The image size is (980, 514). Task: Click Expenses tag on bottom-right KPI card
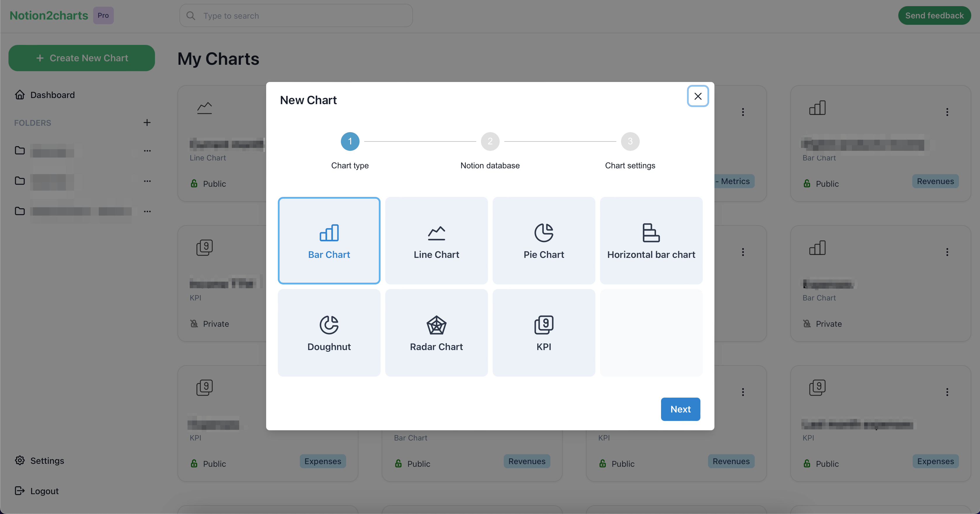tap(935, 461)
